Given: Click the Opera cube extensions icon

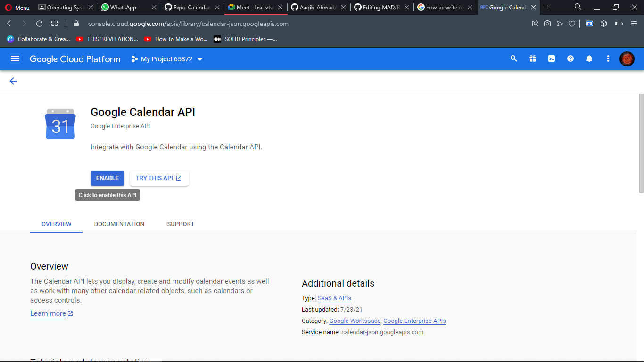Looking at the screenshot, I should pyautogui.click(x=603, y=24).
